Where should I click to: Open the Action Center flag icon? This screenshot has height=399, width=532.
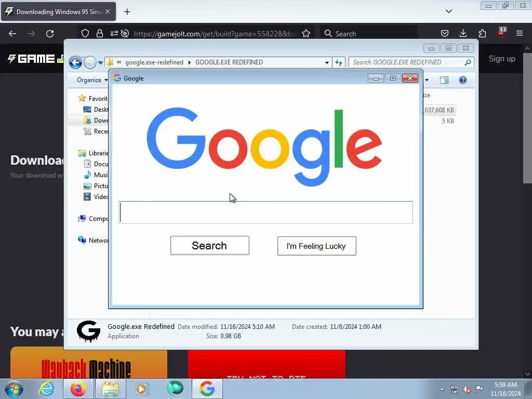(479, 389)
